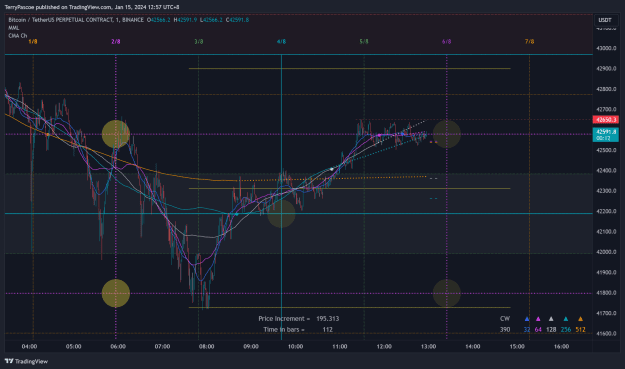Image resolution: width=625 pixels, height=369 pixels.
Task: Click the 42000.0 price axis value
Action: (x=606, y=252)
